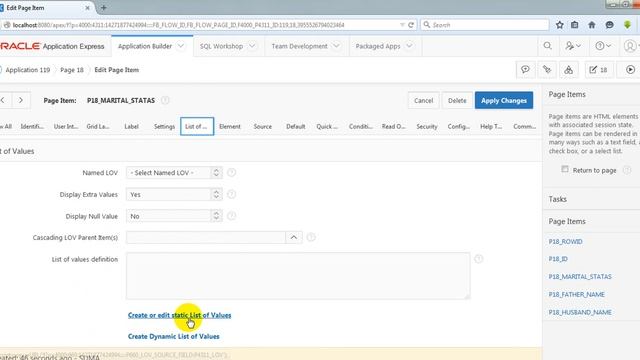
Task: Open the developer tools wrench icon
Action: point(547,70)
